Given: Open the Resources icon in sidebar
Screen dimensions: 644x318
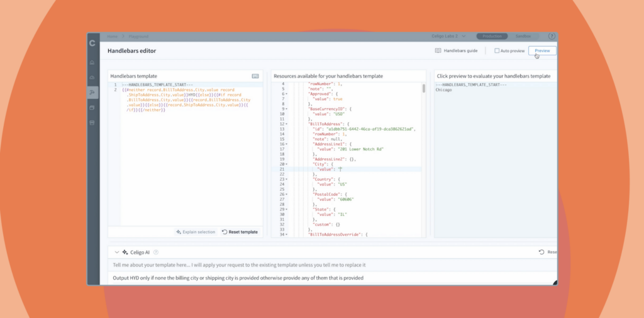Looking at the screenshot, I should tap(92, 108).
